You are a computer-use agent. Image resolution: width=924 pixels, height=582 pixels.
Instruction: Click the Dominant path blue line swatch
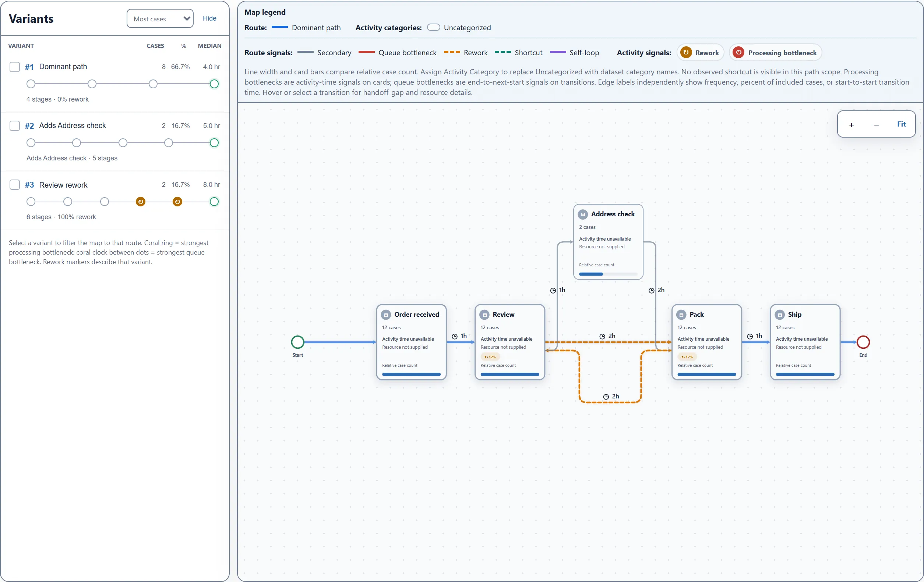point(280,27)
